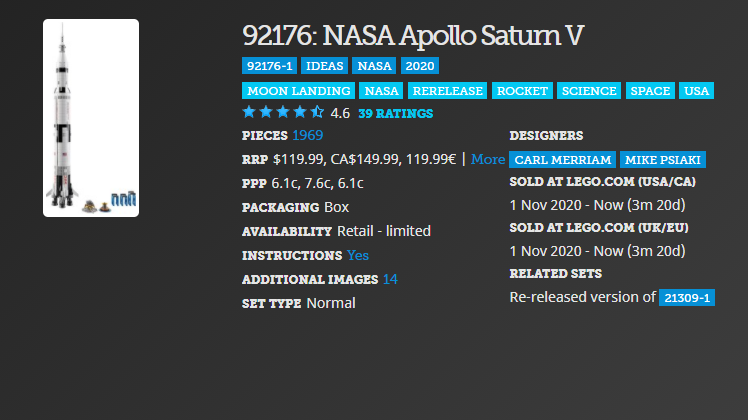Select the MOON LANDING tag
748x420 pixels.
pyautogui.click(x=299, y=91)
